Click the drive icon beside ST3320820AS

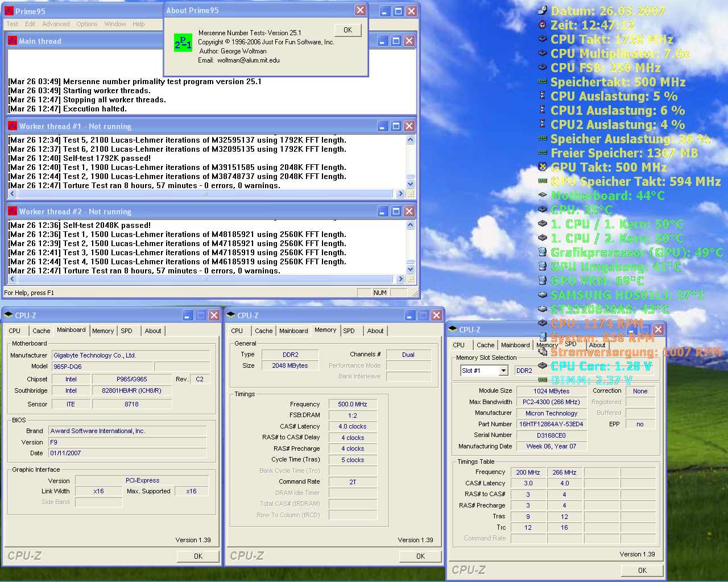click(543, 309)
